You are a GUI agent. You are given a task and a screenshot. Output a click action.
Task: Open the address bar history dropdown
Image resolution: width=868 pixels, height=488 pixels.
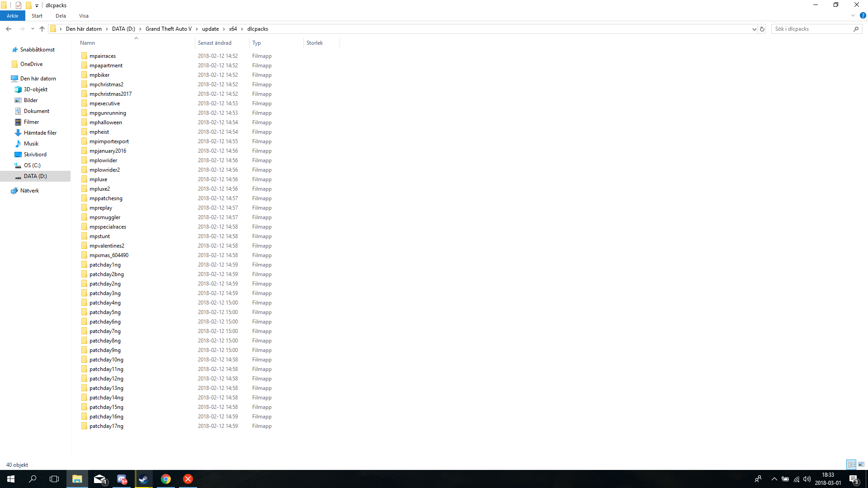pos(754,29)
